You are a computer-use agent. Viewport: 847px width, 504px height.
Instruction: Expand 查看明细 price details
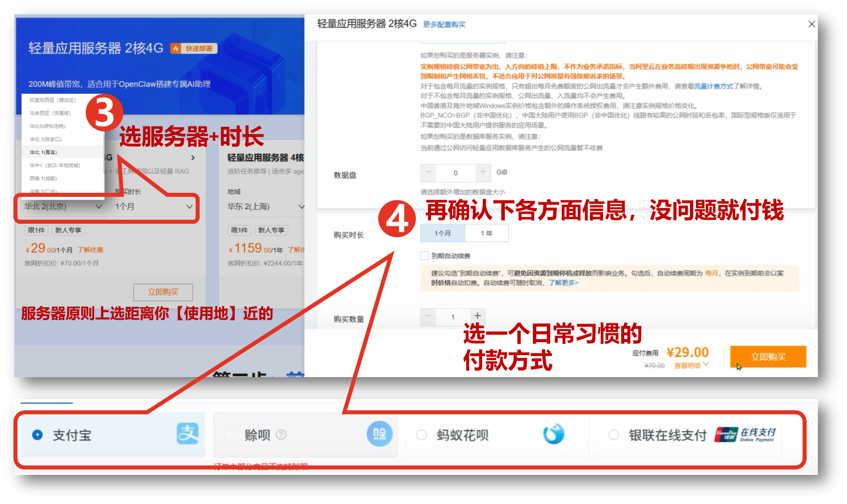tap(691, 365)
